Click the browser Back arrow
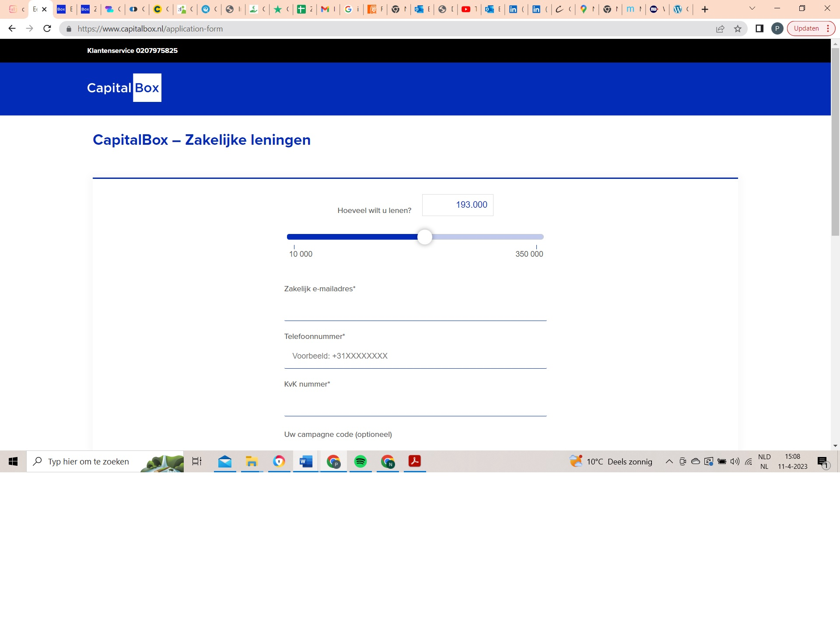Viewport: 840px width, 642px height. pos(12,28)
